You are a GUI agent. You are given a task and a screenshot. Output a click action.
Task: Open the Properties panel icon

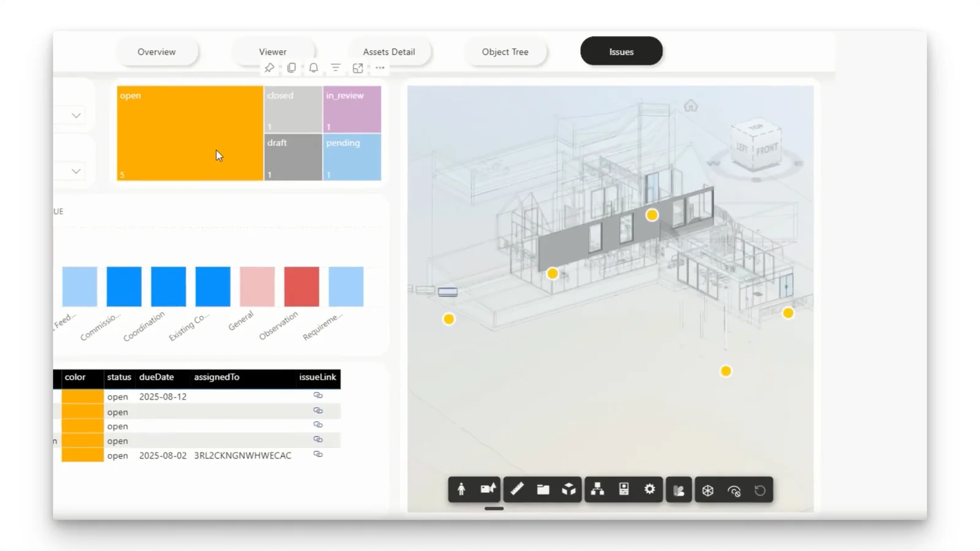tap(624, 490)
